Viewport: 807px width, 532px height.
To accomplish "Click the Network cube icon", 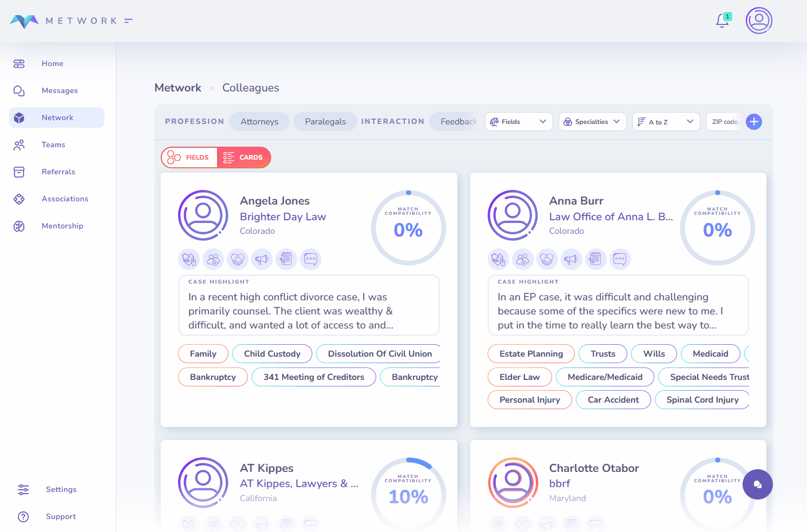I will (19, 118).
